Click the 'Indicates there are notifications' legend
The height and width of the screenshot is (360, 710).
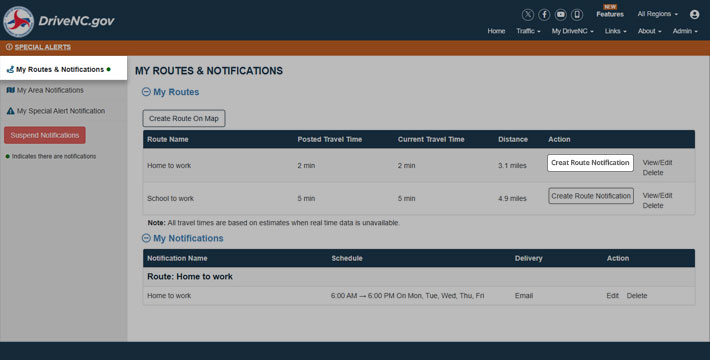coord(51,156)
